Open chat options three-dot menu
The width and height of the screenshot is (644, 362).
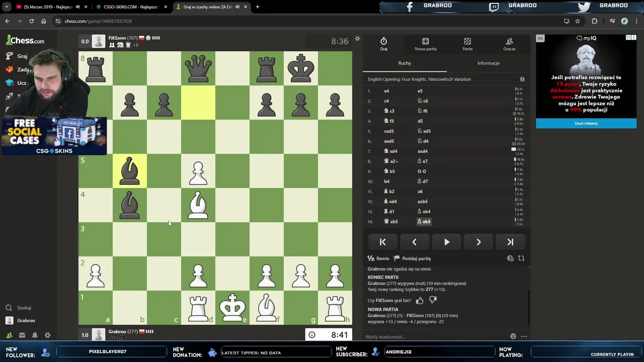click(524, 336)
